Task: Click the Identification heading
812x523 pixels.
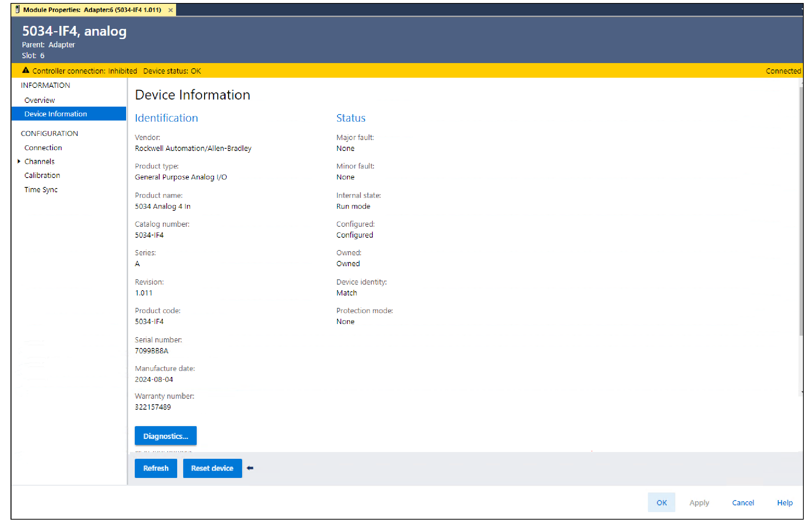Action: (x=166, y=118)
